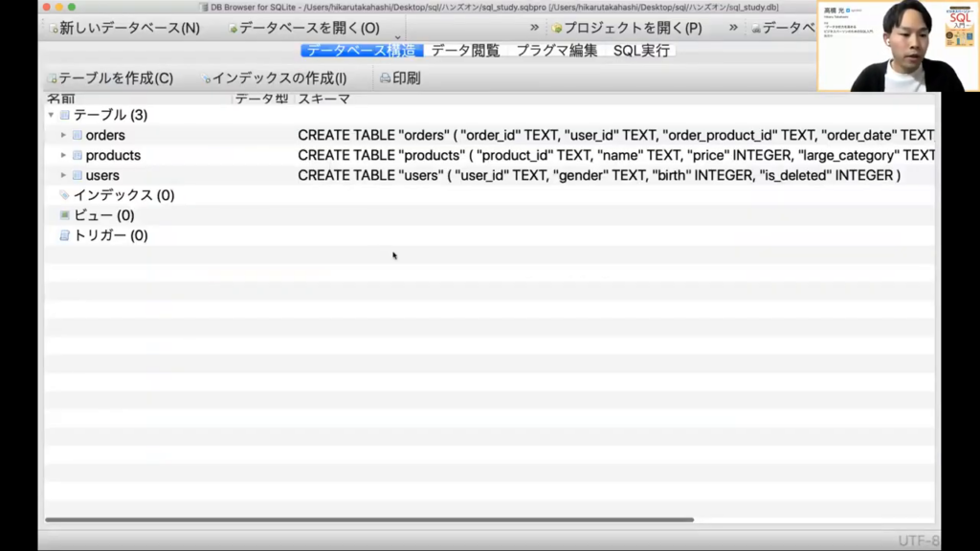
Task: Expand the orders table columns
Action: [63, 135]
